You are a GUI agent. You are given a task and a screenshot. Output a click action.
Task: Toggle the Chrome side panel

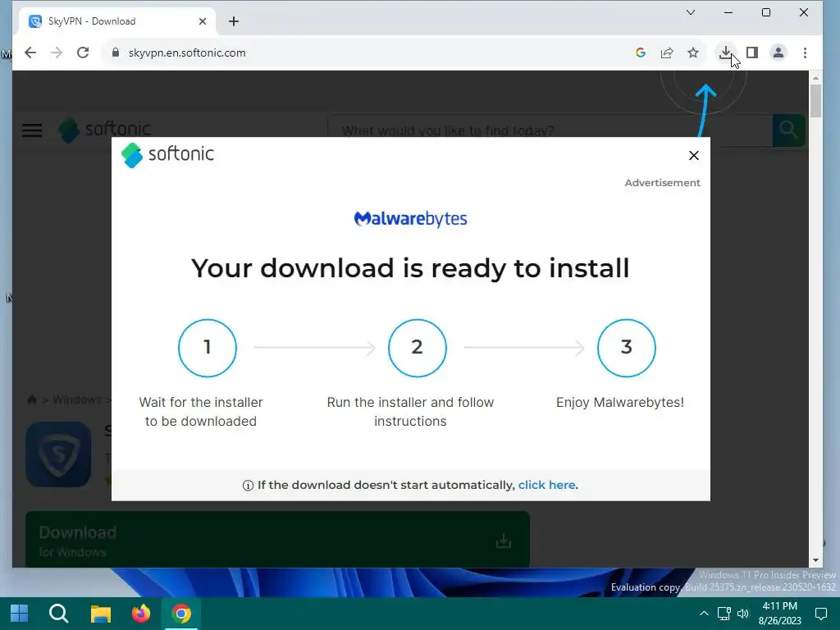pos(752,52)
